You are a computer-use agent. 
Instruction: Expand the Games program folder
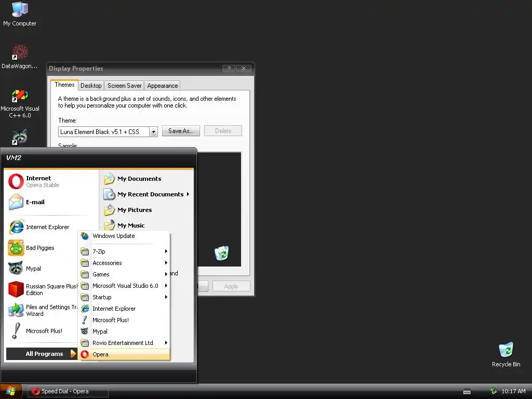[x=124, y=274]
